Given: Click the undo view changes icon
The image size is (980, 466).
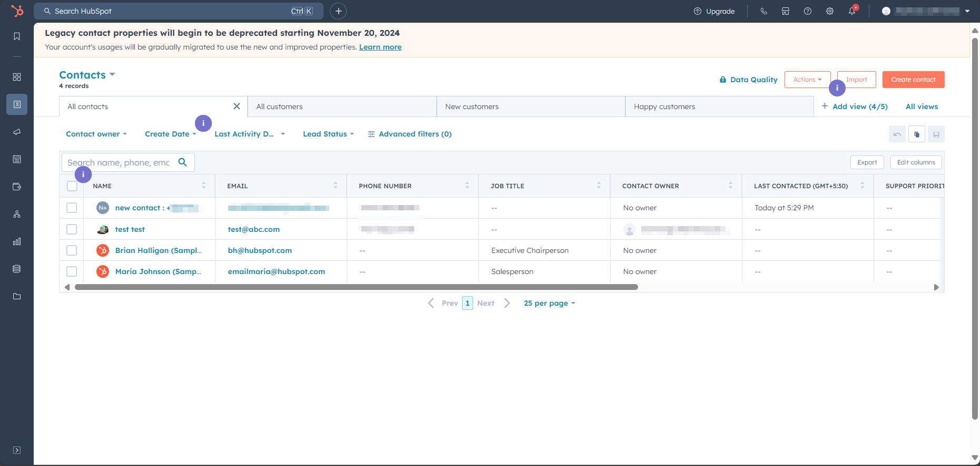Looking at the screenshot, I should [897, 134].
